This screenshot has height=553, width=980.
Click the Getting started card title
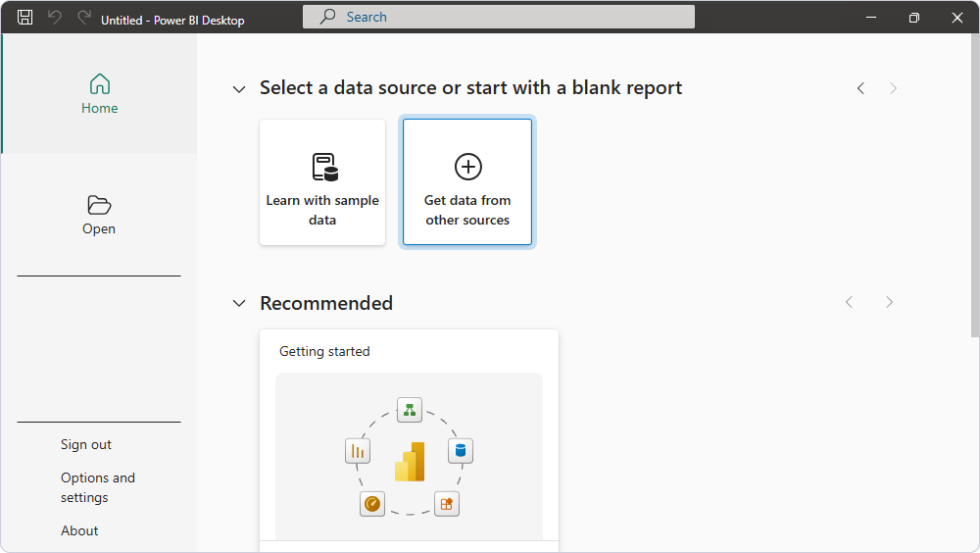point(324,352)
